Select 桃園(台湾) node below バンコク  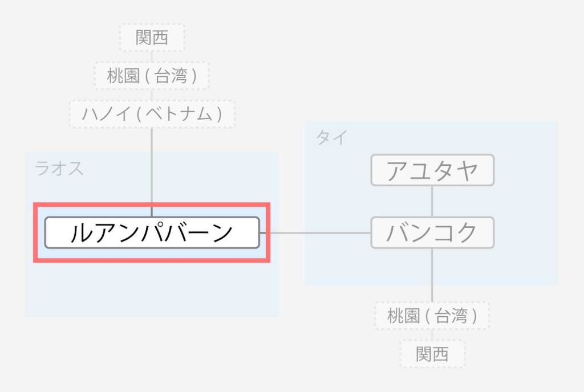[432, 316]
